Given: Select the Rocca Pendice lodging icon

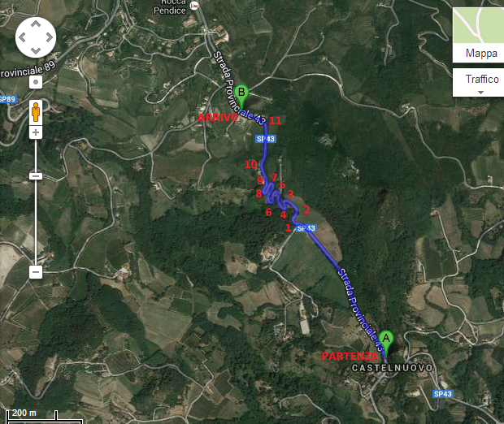Looking at the screenshot, I should point(194,6).
